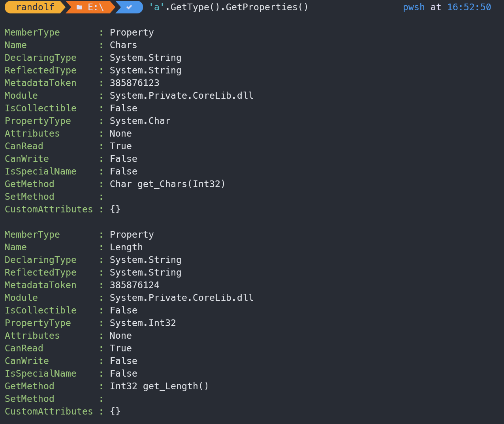
Task: Click the first System.Private.CoreLib.dll module value
Action: point(181,96)
